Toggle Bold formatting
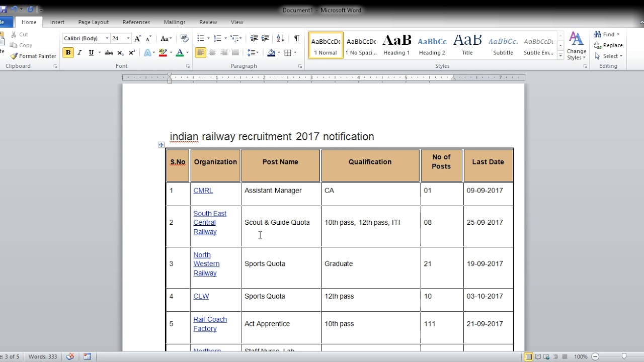 (x=68, y=53)
